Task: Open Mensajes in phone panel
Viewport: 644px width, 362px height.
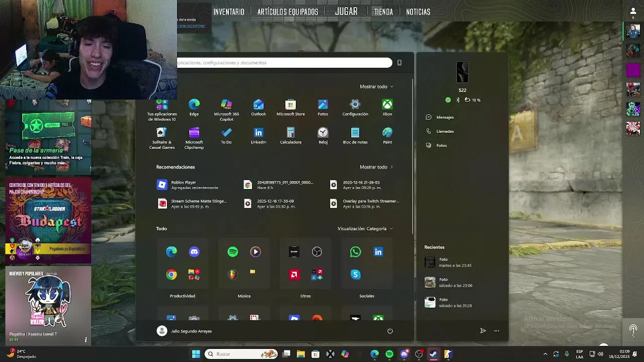Action: pos(440,117)
